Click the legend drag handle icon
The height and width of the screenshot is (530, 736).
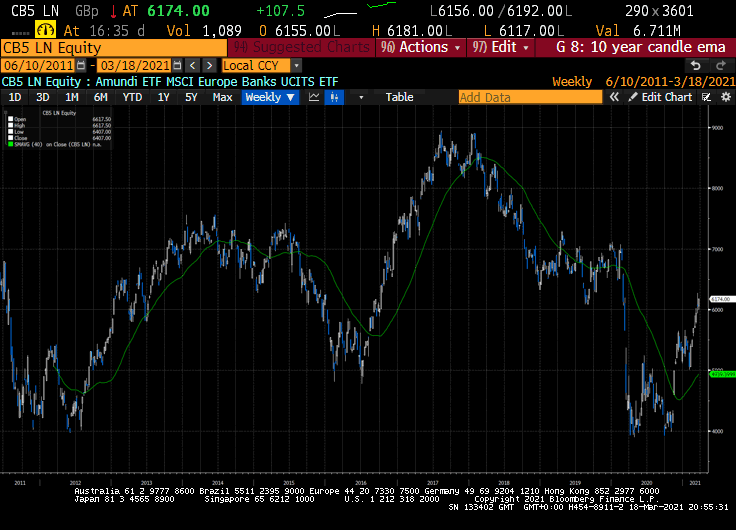tap(6, 113)
